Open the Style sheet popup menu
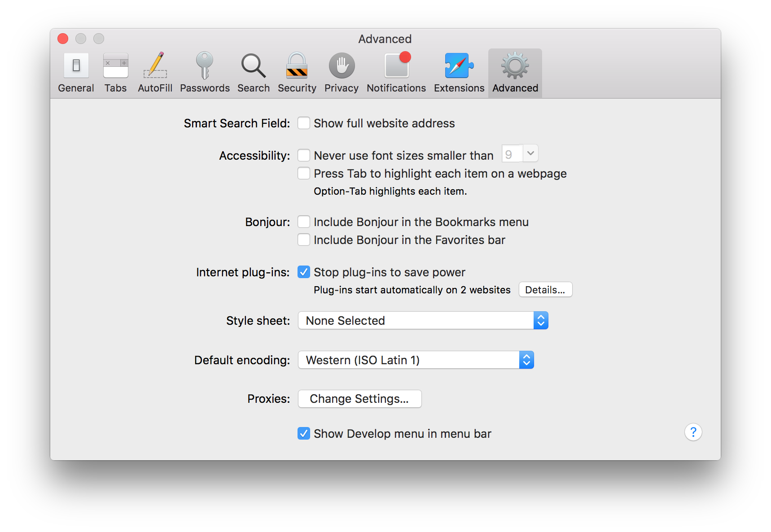Viewport: 771px width, 532px height. (x=423, y=320)
